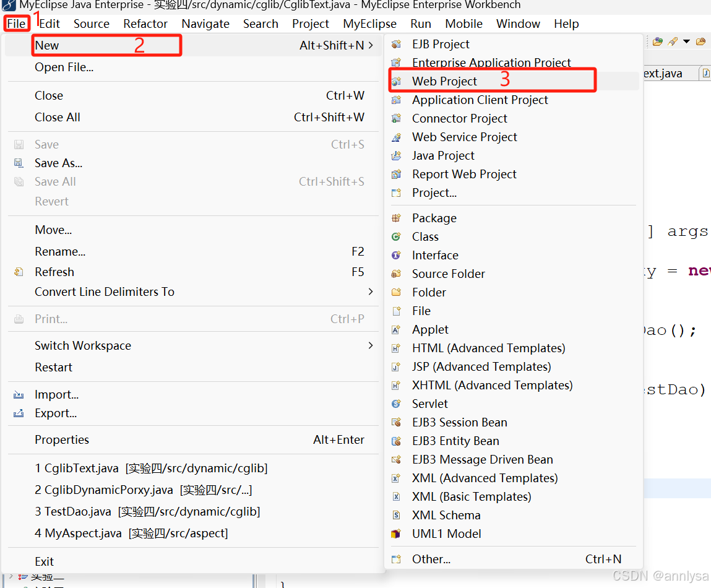Click the yellow Folder icon
711x588 pixels.
click(x=396, y=292)
